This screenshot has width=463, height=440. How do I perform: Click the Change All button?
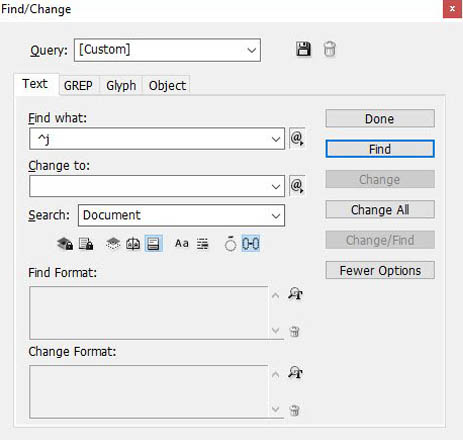coord(380,210)
